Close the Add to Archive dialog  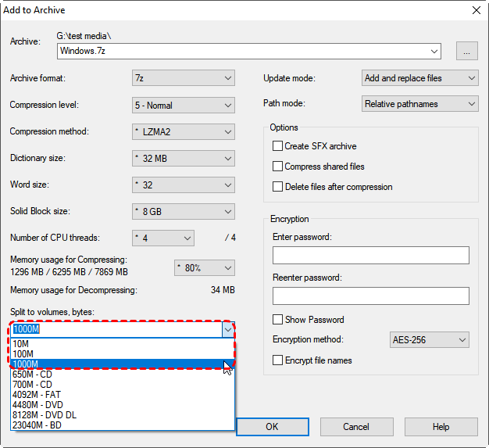click(x=476, y=10)
